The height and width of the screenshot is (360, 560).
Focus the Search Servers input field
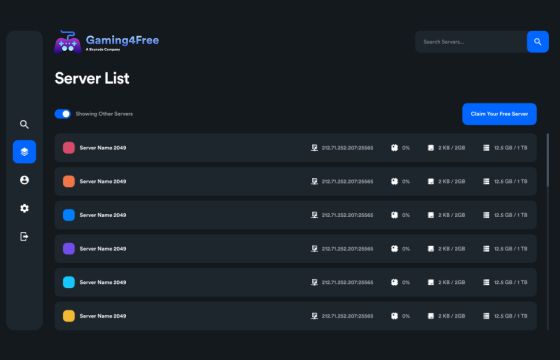tap(471, 42)
